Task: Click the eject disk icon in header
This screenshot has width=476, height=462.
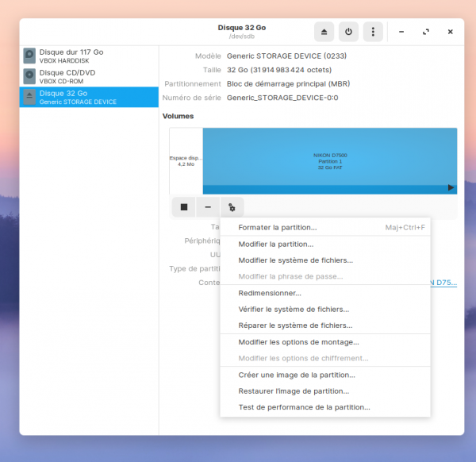Action: point(324,32)
